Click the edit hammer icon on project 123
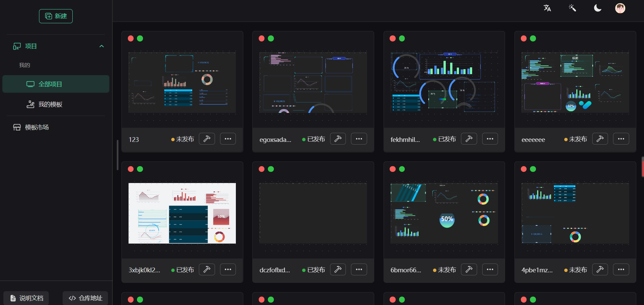644x305 pixels. click(207, 139)
